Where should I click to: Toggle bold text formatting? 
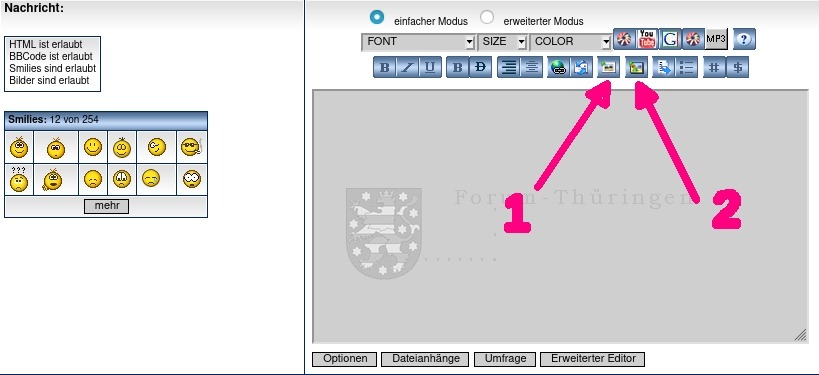click(x=384, y=67)
